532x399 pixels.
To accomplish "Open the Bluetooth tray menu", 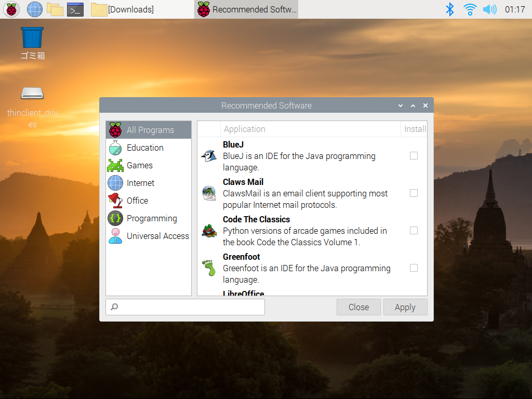I will tap(449, 9).
